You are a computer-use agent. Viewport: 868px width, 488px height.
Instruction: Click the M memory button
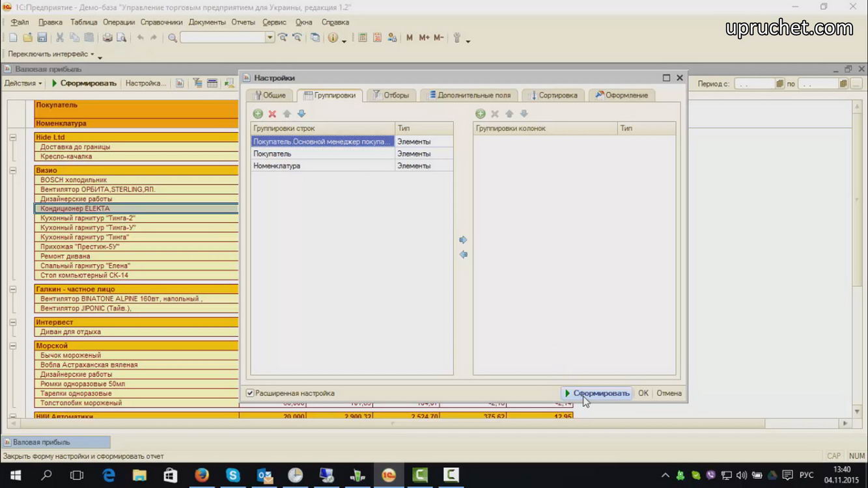[410, 38]
